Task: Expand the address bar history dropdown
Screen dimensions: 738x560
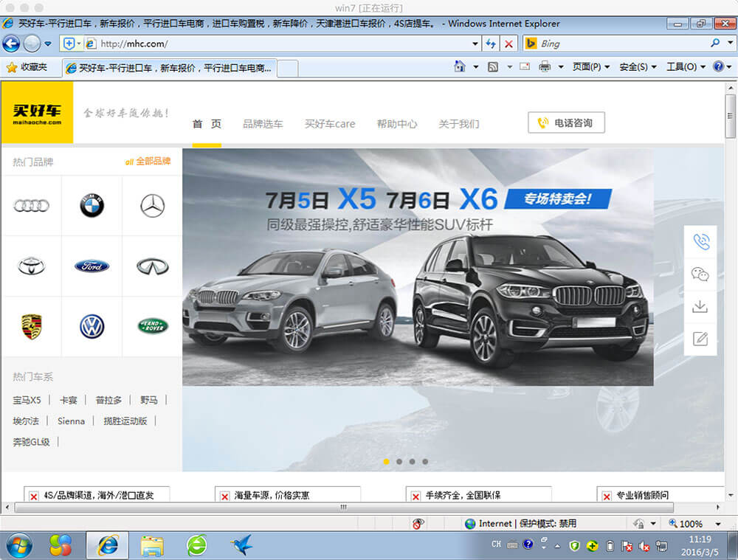Action: coord(475,44)
